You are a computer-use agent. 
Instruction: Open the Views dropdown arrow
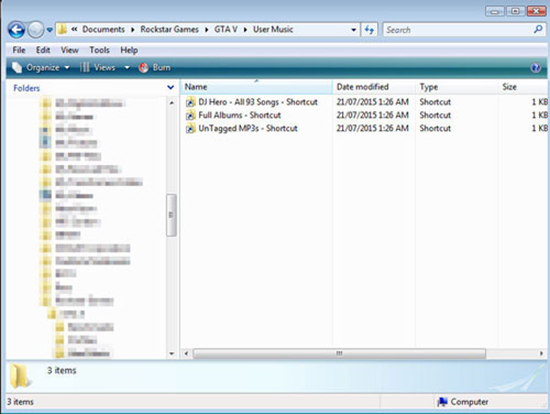click(127, 67)
